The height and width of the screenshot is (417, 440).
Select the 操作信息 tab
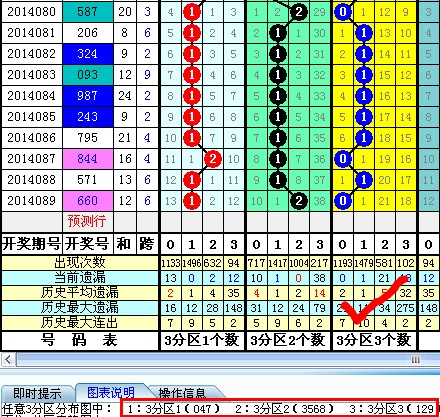point(183,393)
